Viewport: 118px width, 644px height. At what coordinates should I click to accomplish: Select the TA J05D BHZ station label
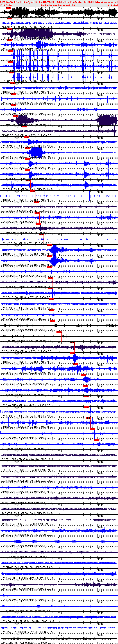tap(27, 524)
